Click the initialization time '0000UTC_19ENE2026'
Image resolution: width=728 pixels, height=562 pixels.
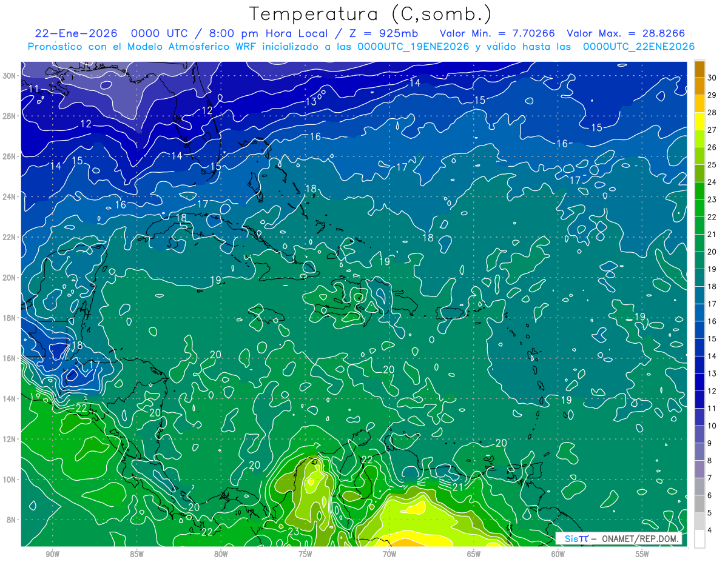pyautogui.click(x=413, y=47)
